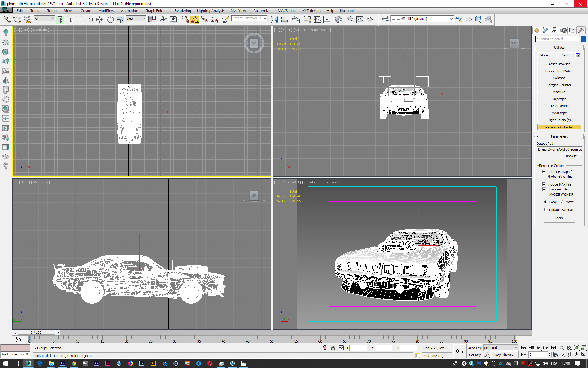Screen dimensions: 588x368
Task: Open the selection filter All dropdown
Action: (x=44, y=18)
